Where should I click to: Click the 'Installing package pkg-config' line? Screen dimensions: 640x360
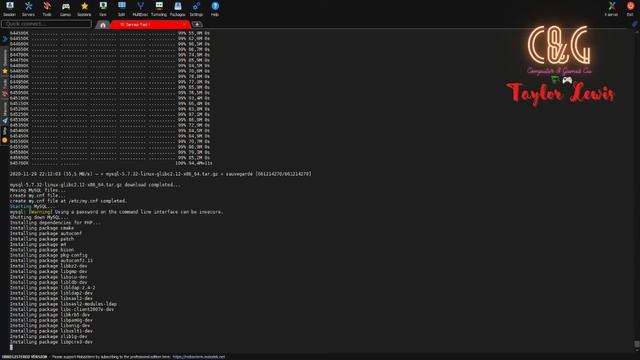(x=49, y=255)
